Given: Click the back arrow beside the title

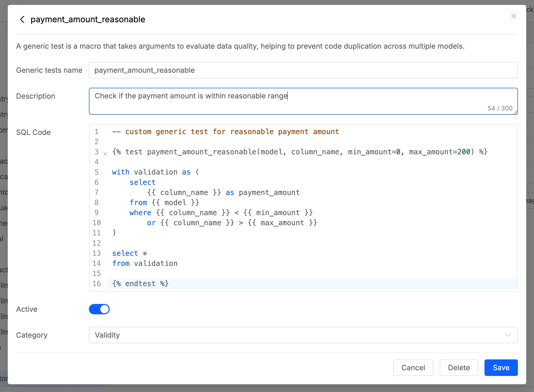Looking at the screenshot, I should 22,19.
